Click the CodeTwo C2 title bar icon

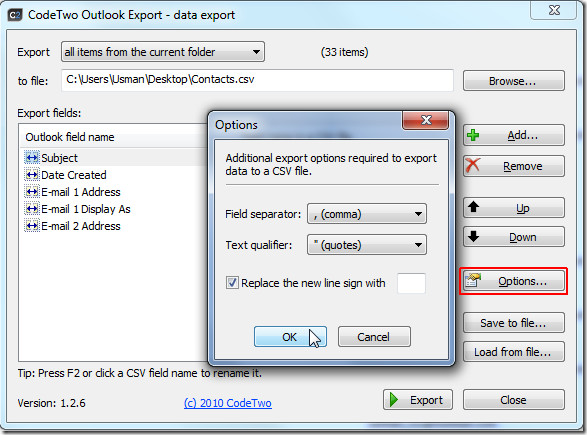(15, 15)
